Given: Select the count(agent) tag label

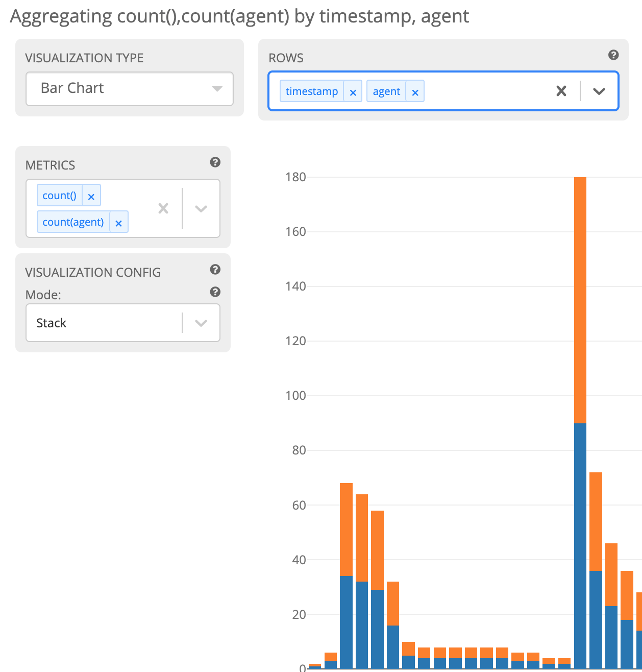Looking at the screenshot, I should (x=73, y=222).
